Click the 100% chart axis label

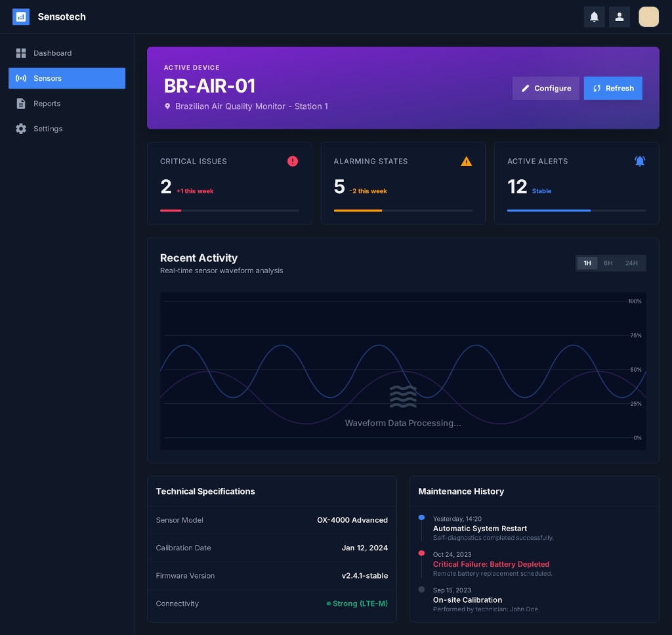tap(635, 301)
